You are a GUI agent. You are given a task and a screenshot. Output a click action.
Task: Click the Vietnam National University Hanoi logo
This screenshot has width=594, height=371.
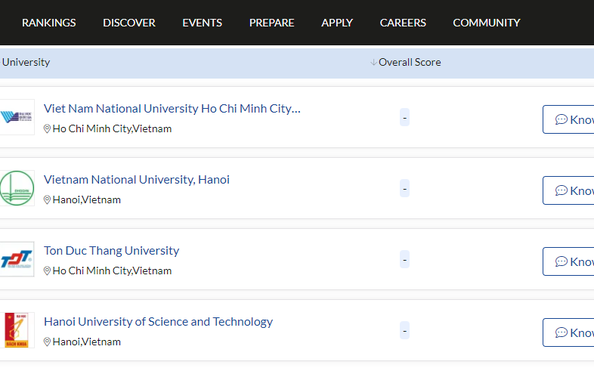(17, 188)
